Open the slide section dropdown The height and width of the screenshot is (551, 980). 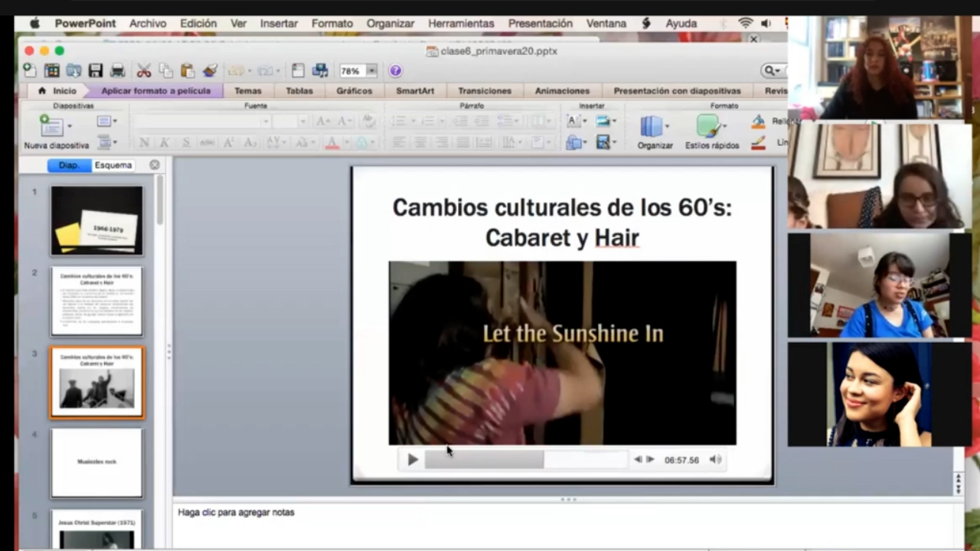pyautogui.click(x=106, y=142)
